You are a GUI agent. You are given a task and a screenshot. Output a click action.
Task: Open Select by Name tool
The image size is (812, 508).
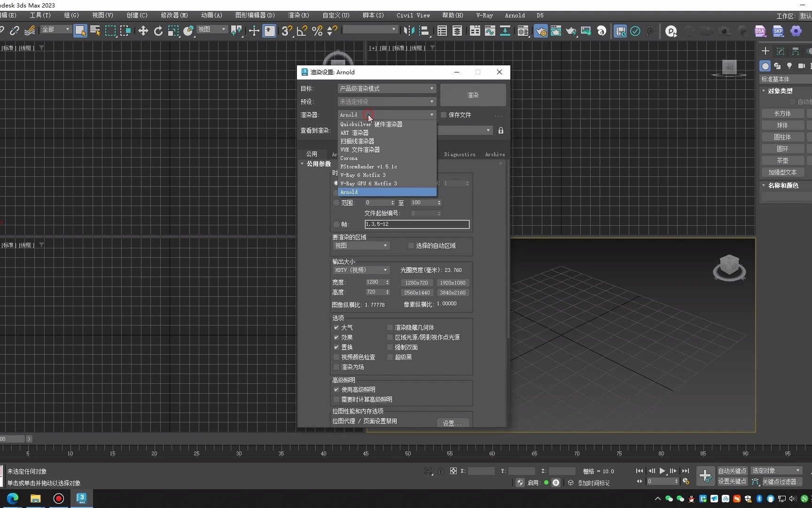tap(95, 31)
